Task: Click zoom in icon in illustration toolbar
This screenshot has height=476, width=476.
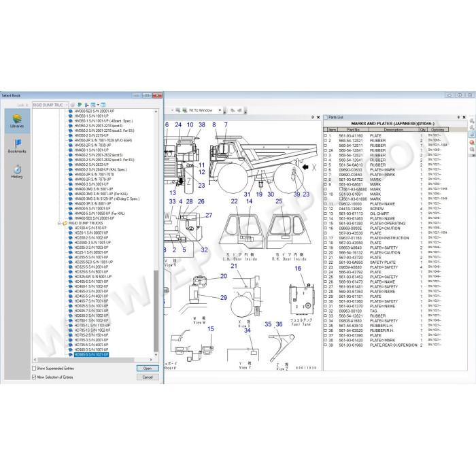Action: click(x=178, y=110)
